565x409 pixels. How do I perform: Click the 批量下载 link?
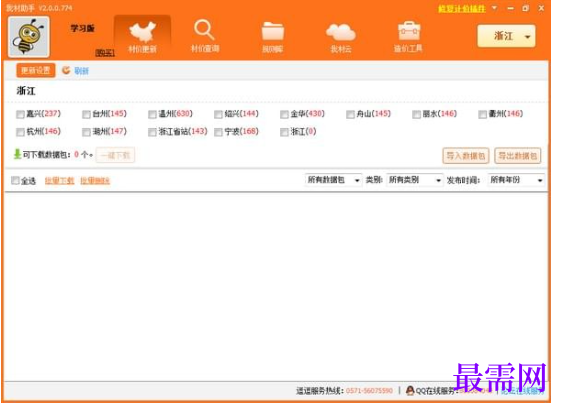[59, 181]
